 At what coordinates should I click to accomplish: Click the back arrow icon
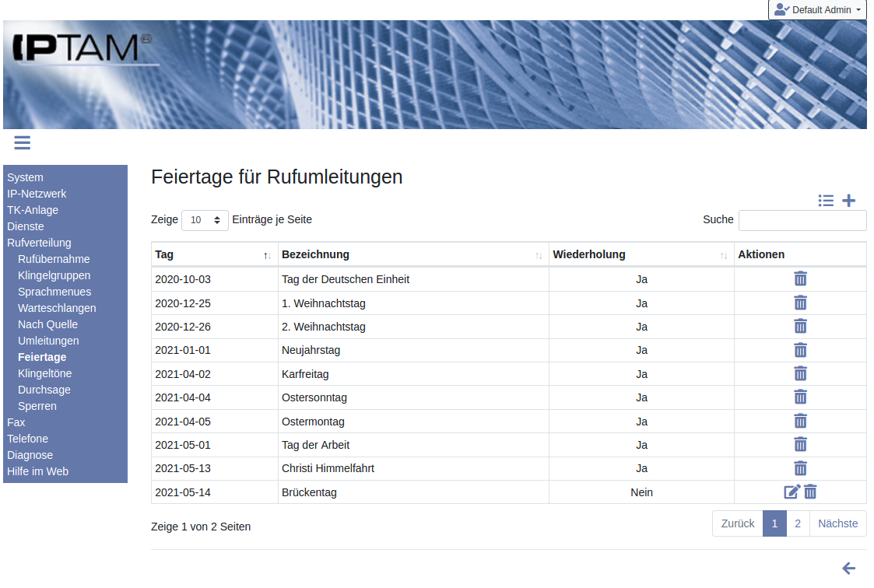tap(848, 569)
